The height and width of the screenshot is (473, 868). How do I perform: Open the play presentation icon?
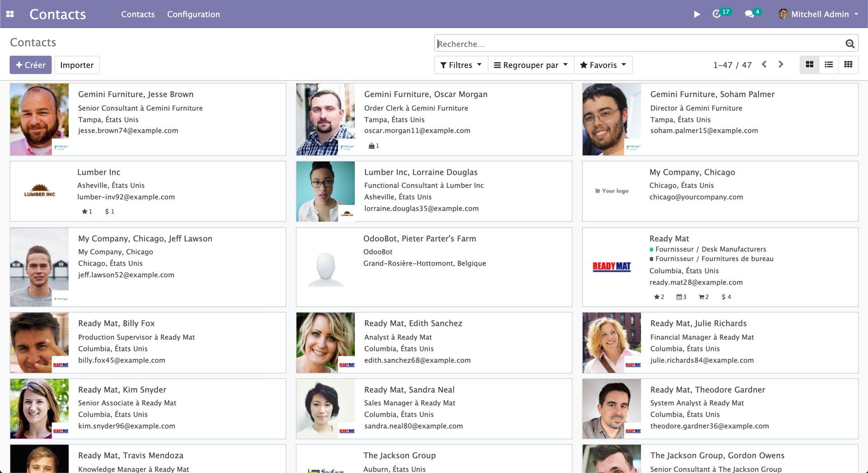click(x=696, y=14)
